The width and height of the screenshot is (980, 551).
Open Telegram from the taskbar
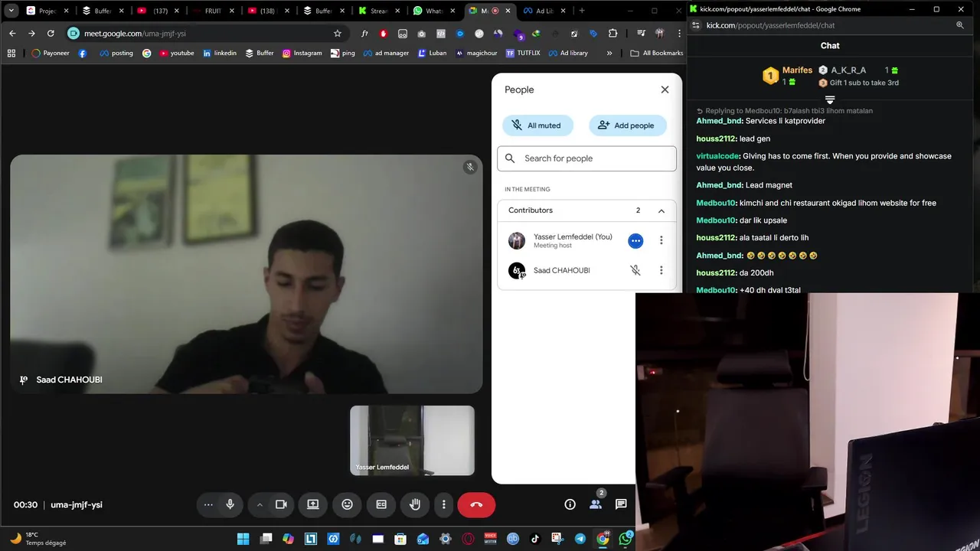(580, 539)
